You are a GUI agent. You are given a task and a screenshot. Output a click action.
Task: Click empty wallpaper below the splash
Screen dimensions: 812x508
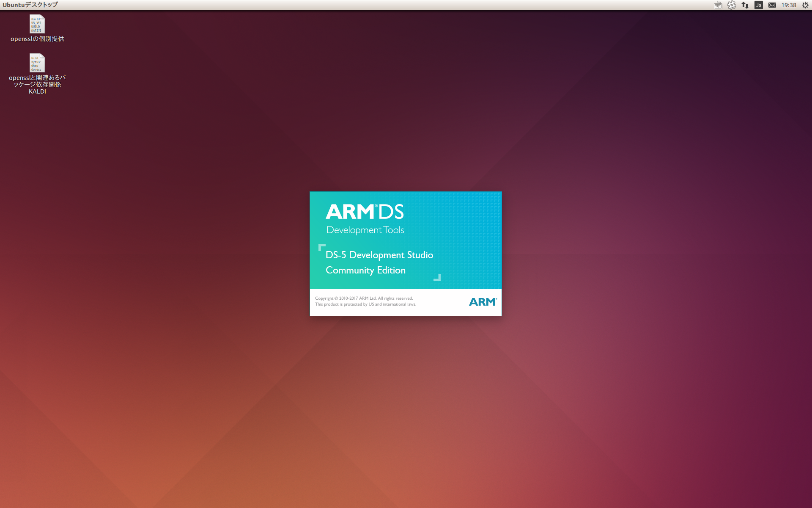406,402
